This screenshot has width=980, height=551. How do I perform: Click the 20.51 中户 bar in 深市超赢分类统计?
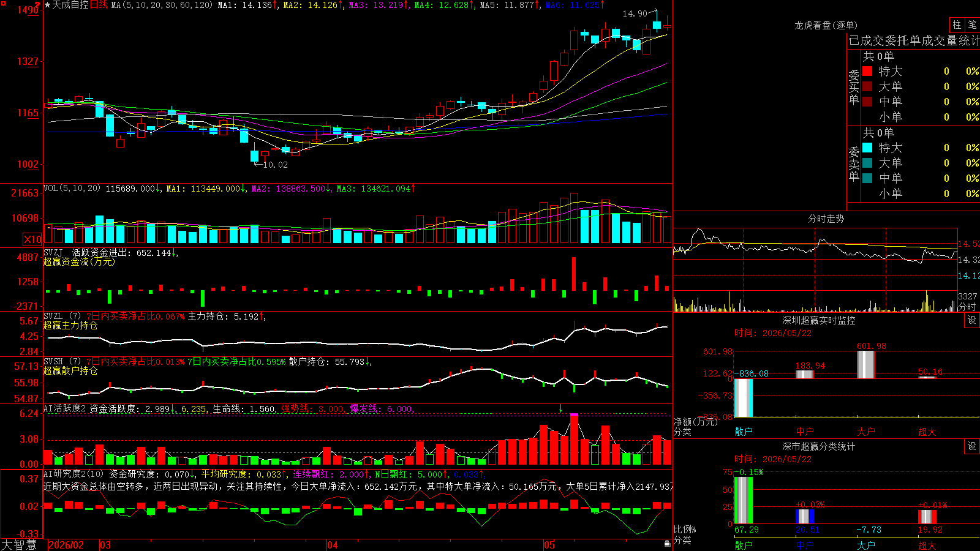805,517
